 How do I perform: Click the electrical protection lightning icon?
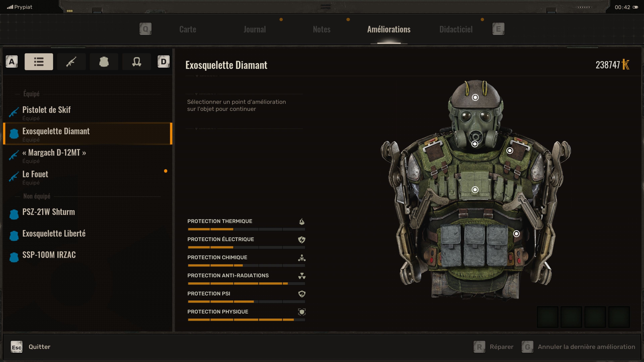(x=302, y=240)
